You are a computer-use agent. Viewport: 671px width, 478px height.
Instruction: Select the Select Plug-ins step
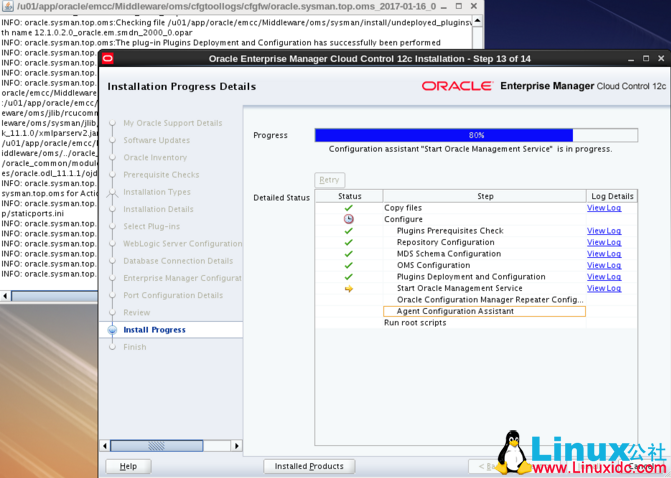click(151, 226)
